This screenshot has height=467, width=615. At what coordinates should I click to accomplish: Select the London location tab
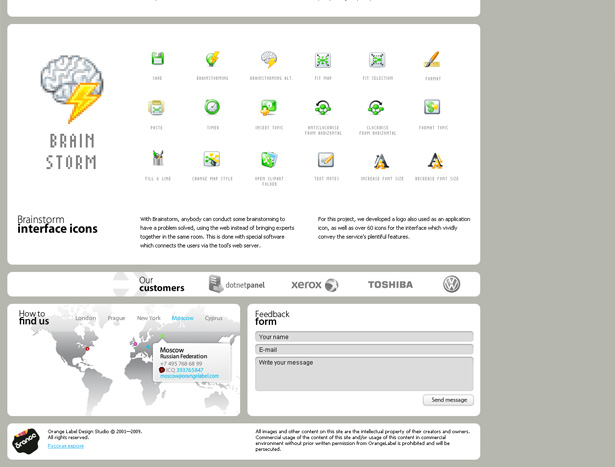point(86,318)
